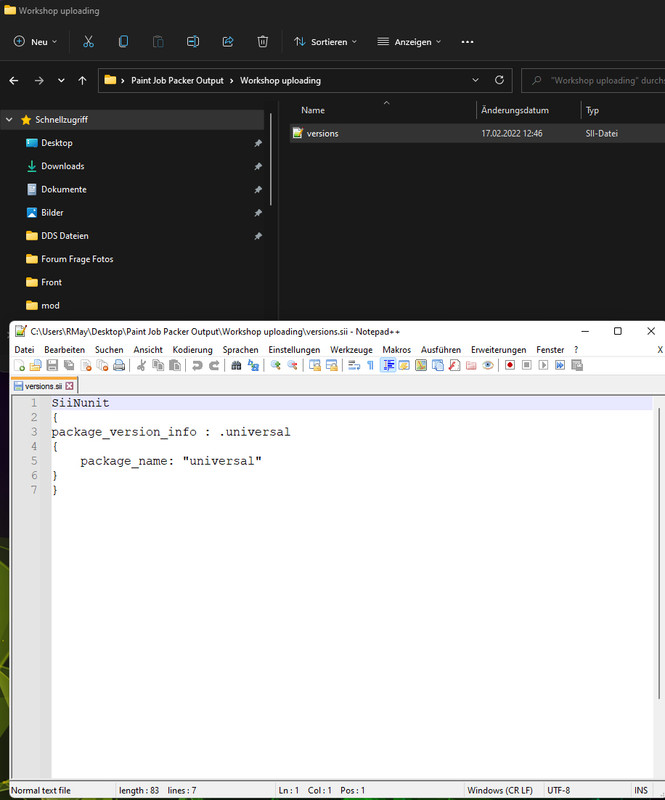Viewport: 665px width, 800px height.
Task: Play back the recorded macro
Action: click(543, 365)
